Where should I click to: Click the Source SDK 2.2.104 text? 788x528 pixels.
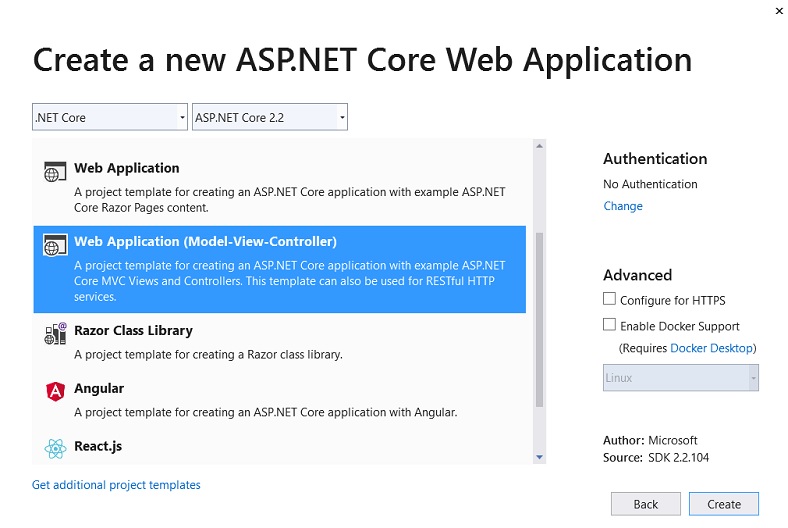pyautogui.click(x=656, y=458)
